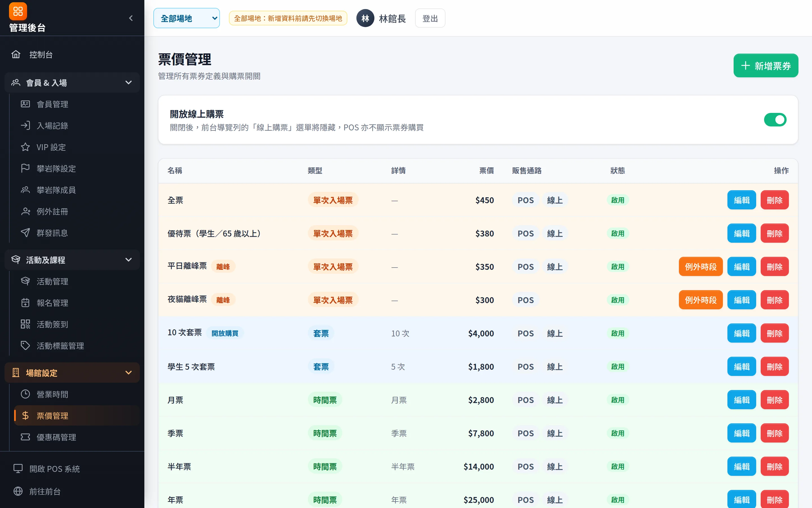812x508 pixels.
Task: Delete the 學生 5 次套票 row
Action: pyautogui.click(x=775, y=366)
